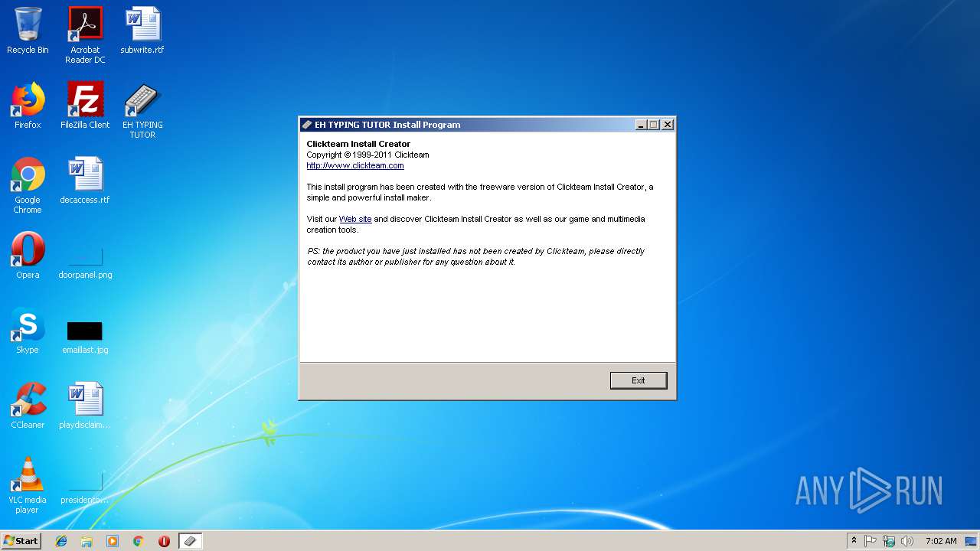Launch Windows Media Player from taskbar

point(113,541)
